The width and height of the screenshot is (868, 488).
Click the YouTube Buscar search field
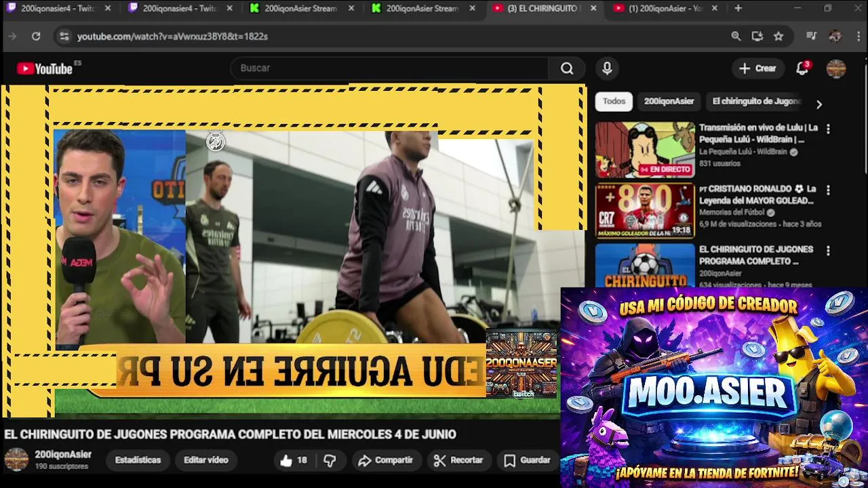pos(390,68)
